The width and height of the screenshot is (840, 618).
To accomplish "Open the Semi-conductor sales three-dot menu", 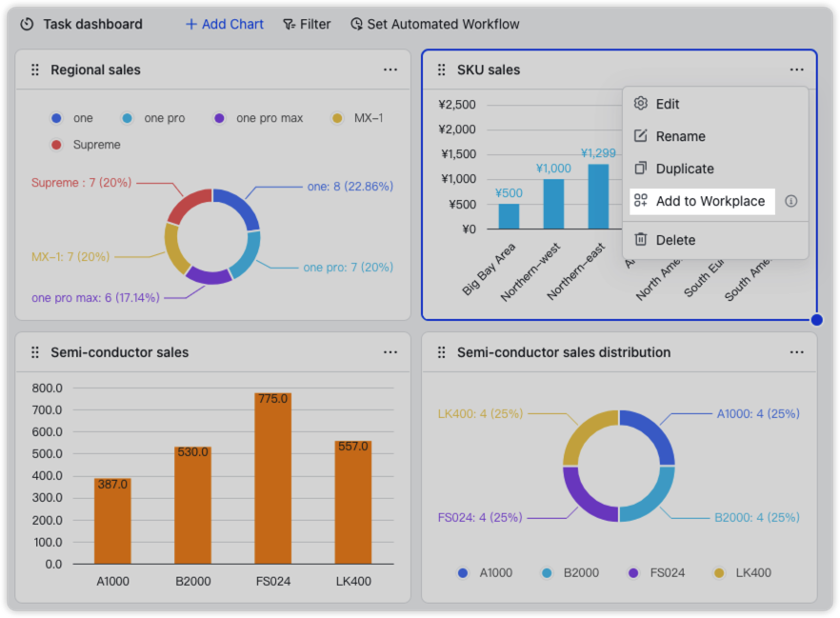I will pos(390,351).
